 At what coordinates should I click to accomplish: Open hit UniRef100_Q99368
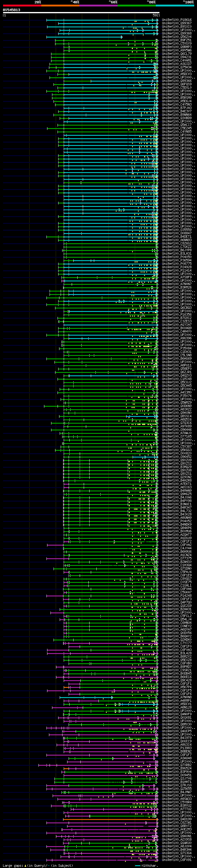point(176,33)
